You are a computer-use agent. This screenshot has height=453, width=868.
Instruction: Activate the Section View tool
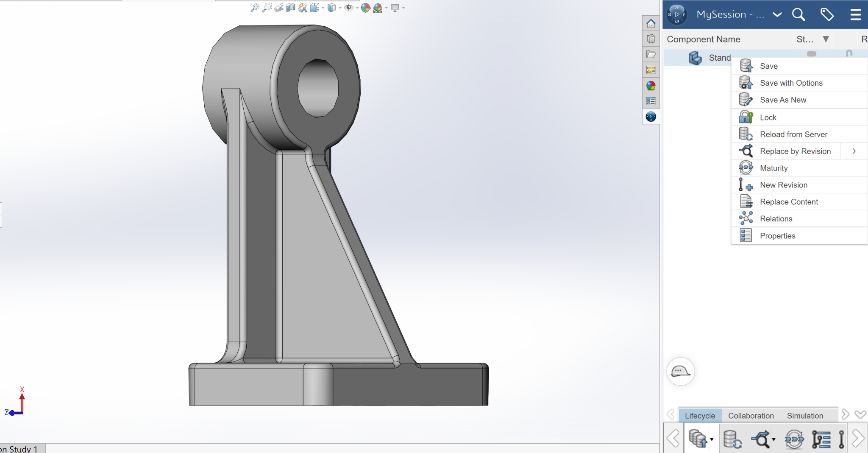(290, 8)
